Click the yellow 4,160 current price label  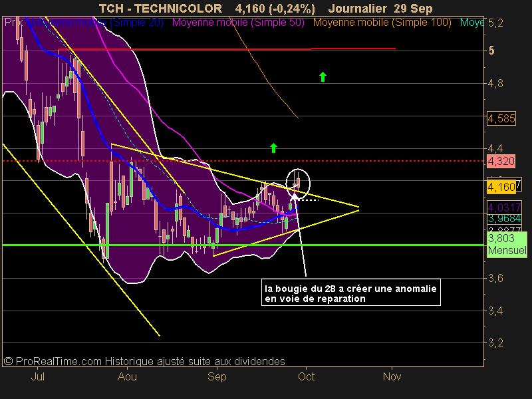click(501, 187)
